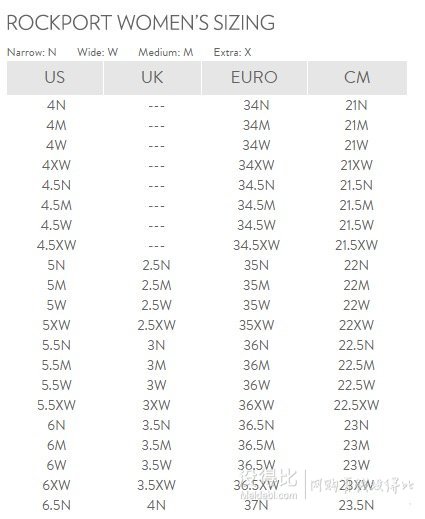The image size is (425, 519).
Task: Select the CM column header
Action: (357, 78)
